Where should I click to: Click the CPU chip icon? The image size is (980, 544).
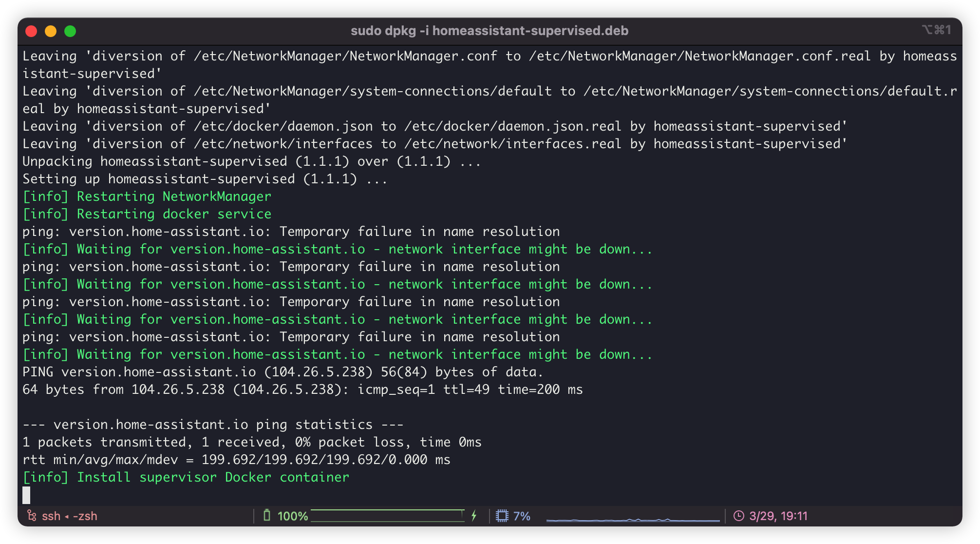(x=502, y=516)
